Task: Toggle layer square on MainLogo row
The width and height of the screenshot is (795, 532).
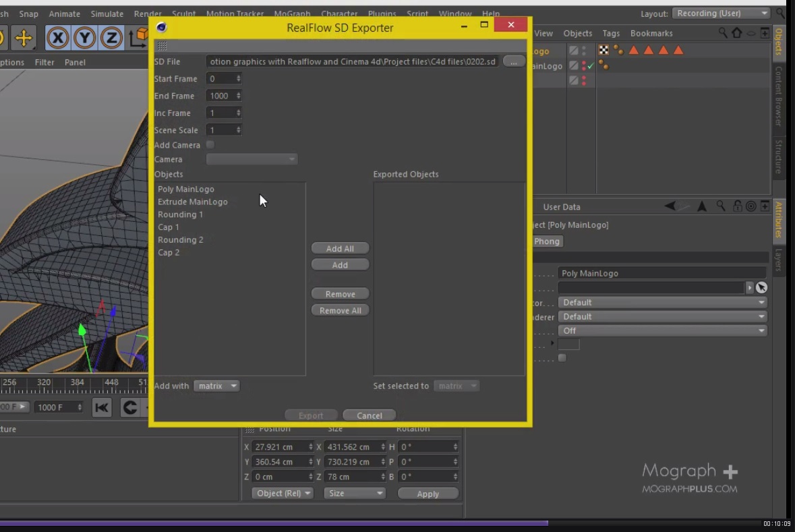Action: click(x=573, y=65)
